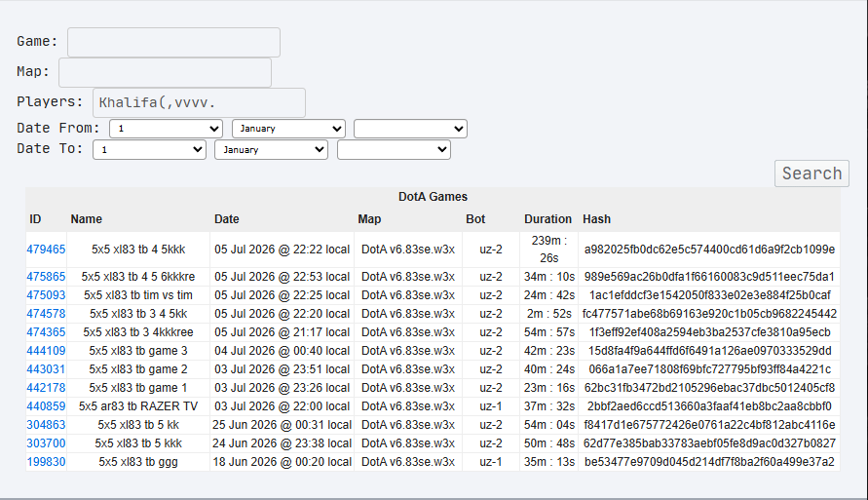
Task: Open game ID 304863
Action: coord(46,425)
